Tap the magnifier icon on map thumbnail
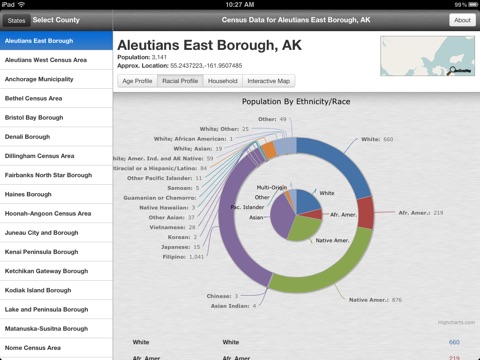480x360 pixels. (x=452, y=70)
